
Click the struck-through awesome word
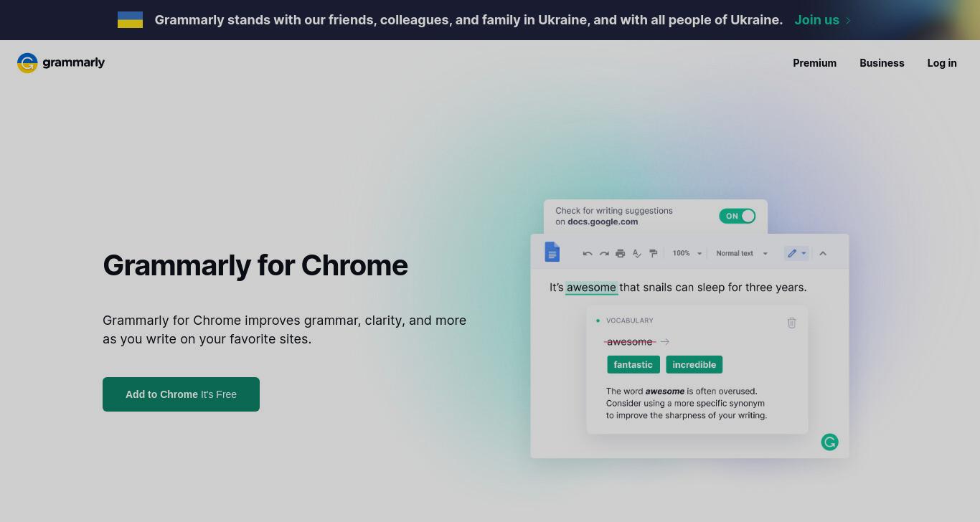point(630,342)
